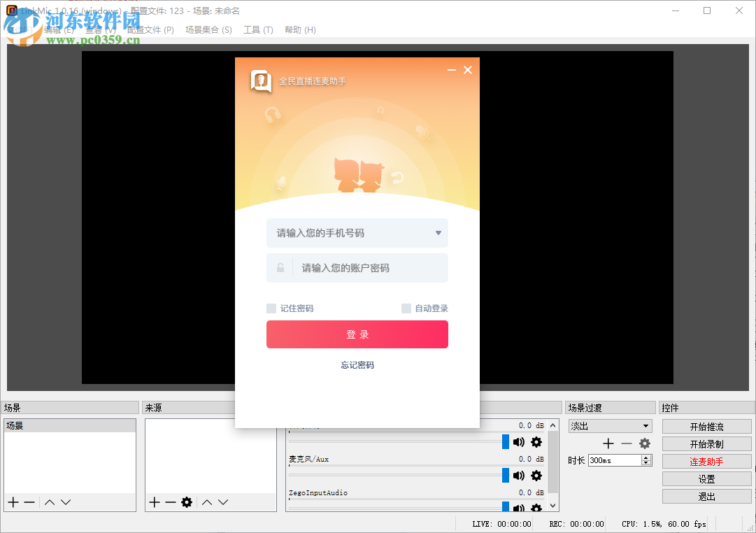Enable the 自动登录 checkbox

pyautogui.click(x=406, y=308)
